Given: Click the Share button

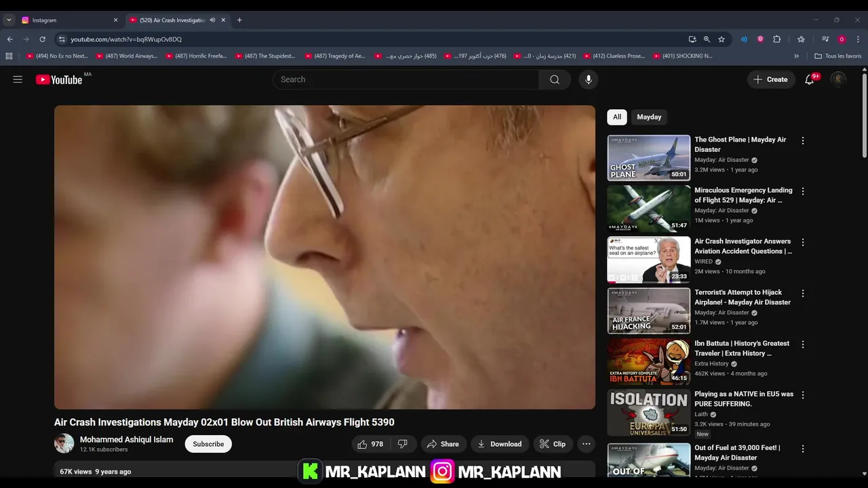Looking at the screenshot, I should click(443, 444).
